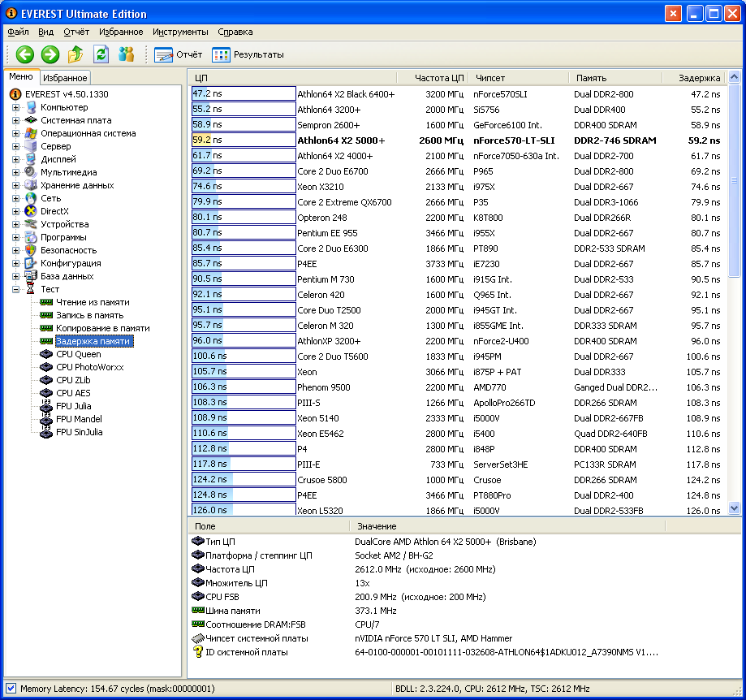746x700 pixels.
Task: Expand the Операционная система node
Action: click(x=15, y=133)
